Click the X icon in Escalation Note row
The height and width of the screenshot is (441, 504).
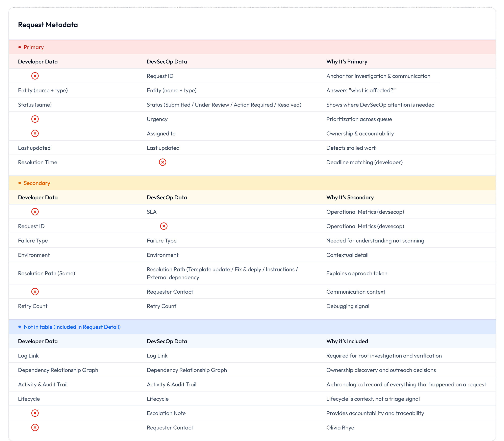click(x=35, y=413)
